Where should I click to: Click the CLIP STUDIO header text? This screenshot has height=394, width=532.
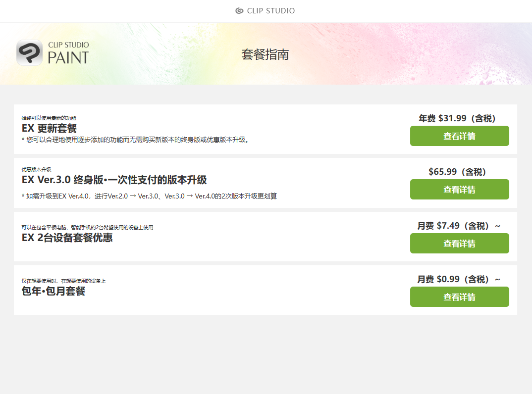271,11
